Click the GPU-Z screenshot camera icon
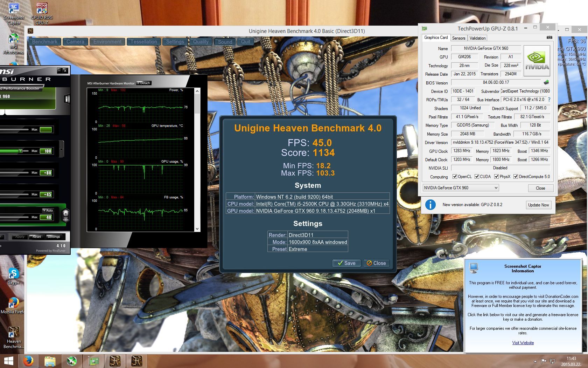Screen dimensions: 588x368 click(x=549, y=38)
